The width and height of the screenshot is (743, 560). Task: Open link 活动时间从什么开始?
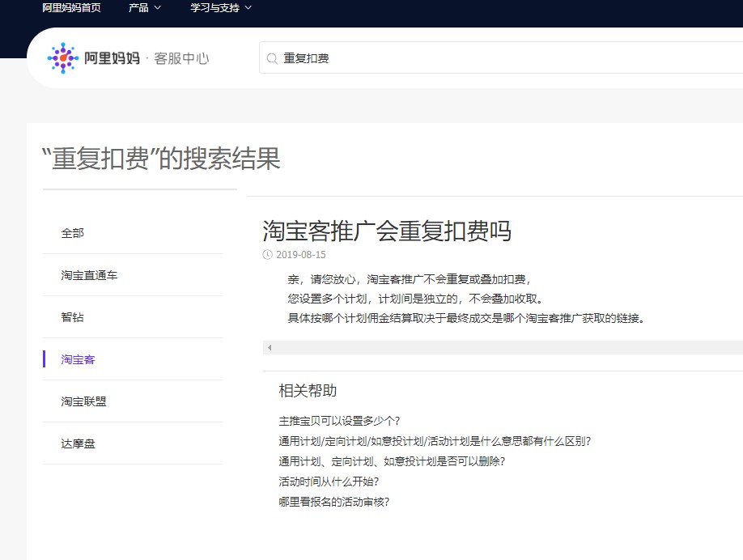click(329, 482)
